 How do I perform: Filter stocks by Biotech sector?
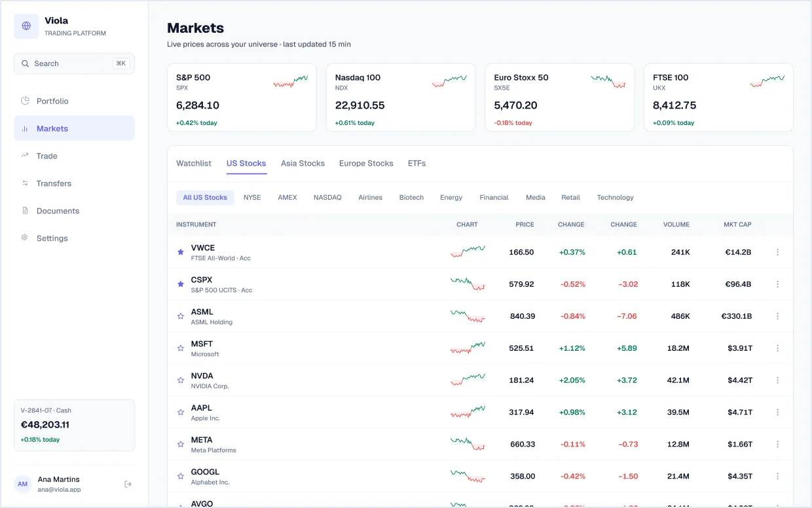[411, 197]
